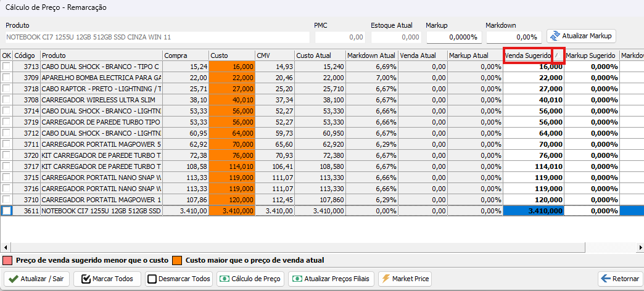
Task: Open Cálculo de Preço money button
Action: pyautogui.click(x=251, y=279)
